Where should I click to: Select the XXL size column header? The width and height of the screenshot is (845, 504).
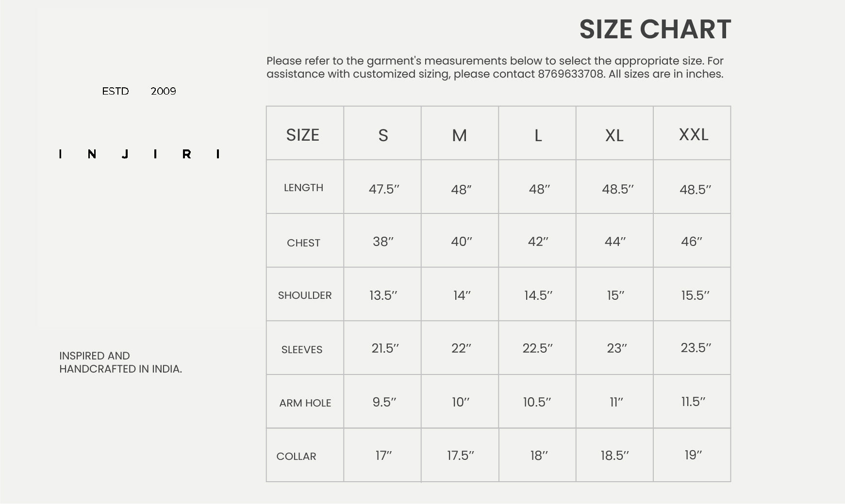tap(693, 134)
